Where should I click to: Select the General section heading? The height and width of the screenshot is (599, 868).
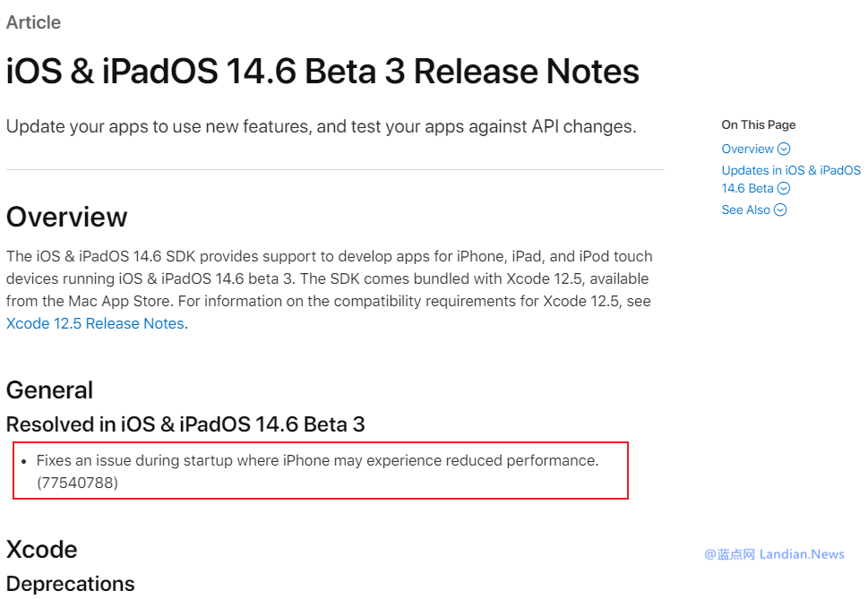coord(49,390)
